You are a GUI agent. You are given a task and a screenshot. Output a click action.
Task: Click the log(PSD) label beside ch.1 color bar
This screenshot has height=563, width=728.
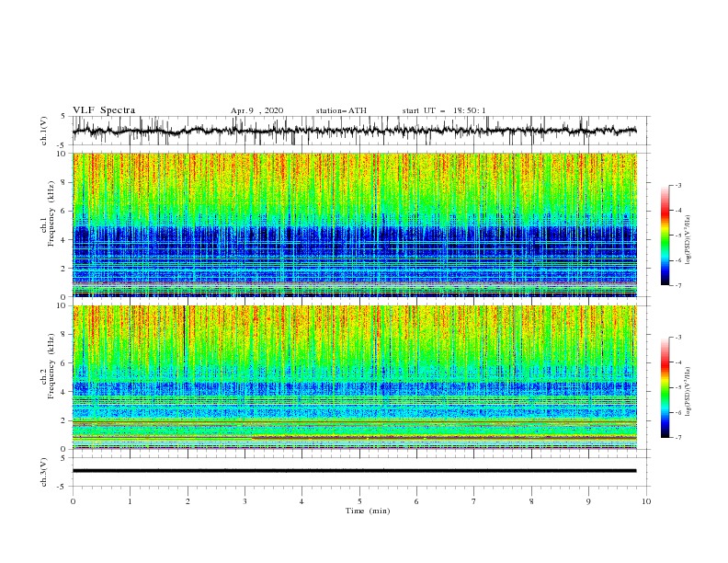(x=688, y=240)
